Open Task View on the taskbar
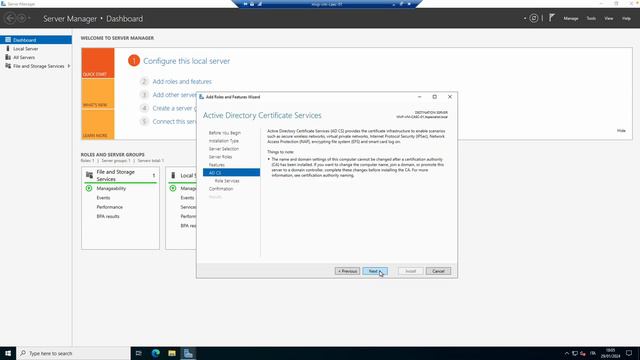Image resolution: width=640 pixels, height=360 pixels. (x=138, y=353)
